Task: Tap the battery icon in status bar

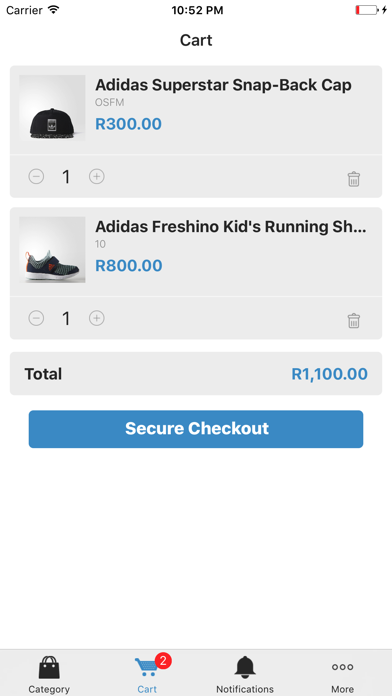Action: pos(367,10)
